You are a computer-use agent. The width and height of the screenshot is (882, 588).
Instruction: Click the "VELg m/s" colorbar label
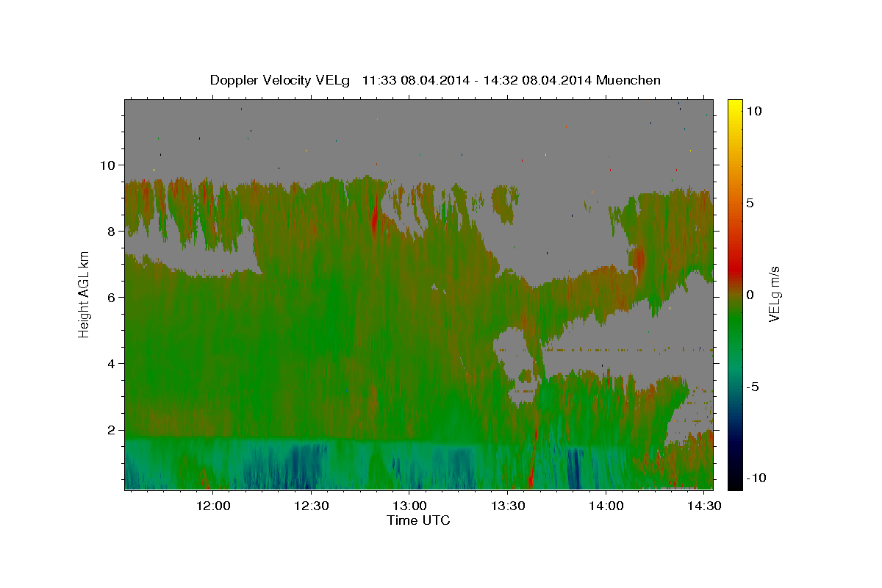[774, 294]
